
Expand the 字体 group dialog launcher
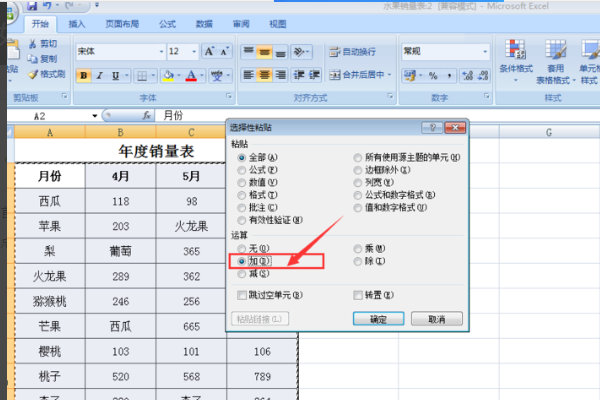point(229,96)
